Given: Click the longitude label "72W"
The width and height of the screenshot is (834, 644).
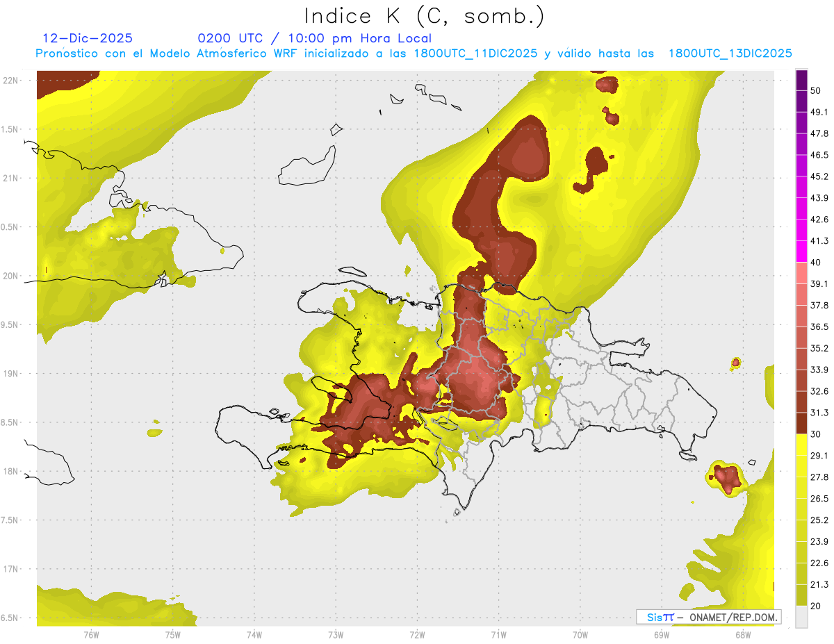Looking at the screenshot, I should coord(417,634).
